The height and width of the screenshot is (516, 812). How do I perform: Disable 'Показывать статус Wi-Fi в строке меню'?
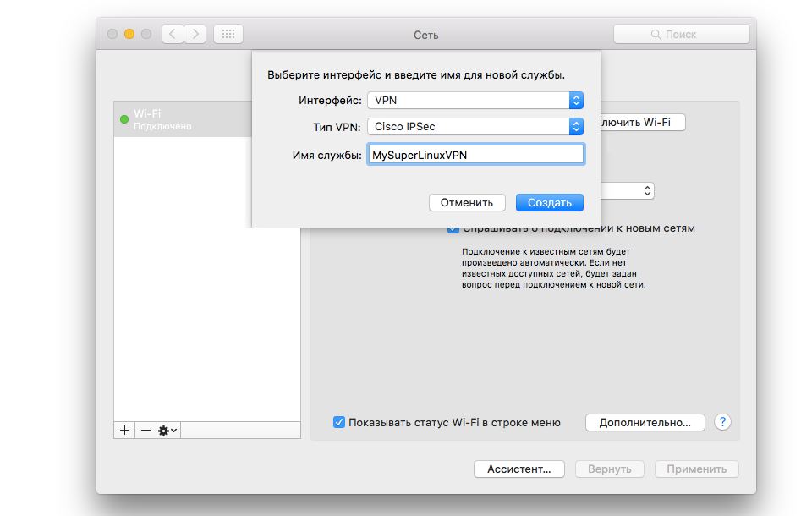coord(340,421)
